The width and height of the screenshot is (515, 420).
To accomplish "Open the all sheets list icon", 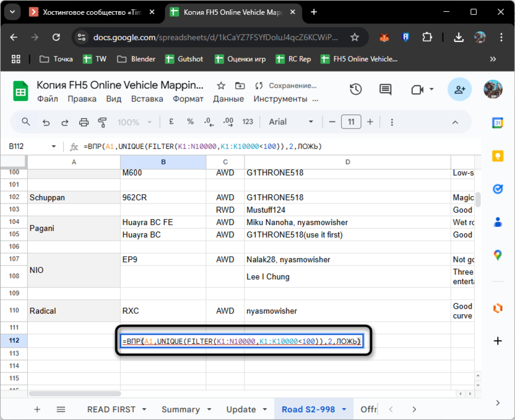I will (61, 409).
